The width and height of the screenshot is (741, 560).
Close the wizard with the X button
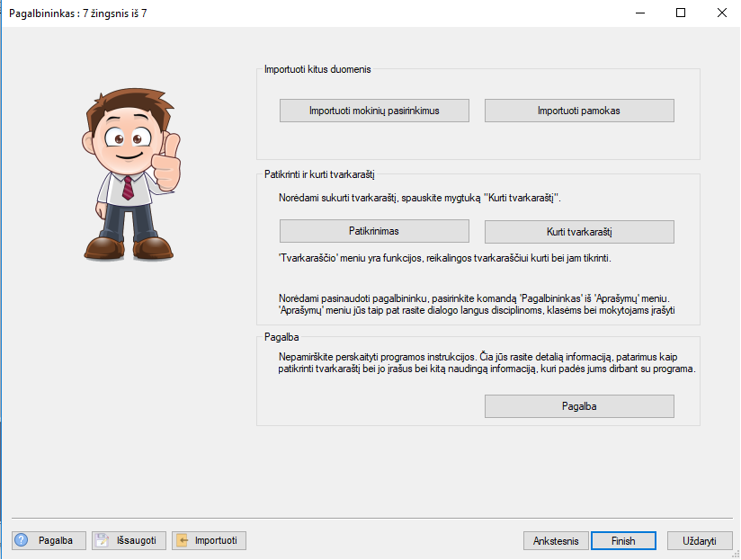721,13
